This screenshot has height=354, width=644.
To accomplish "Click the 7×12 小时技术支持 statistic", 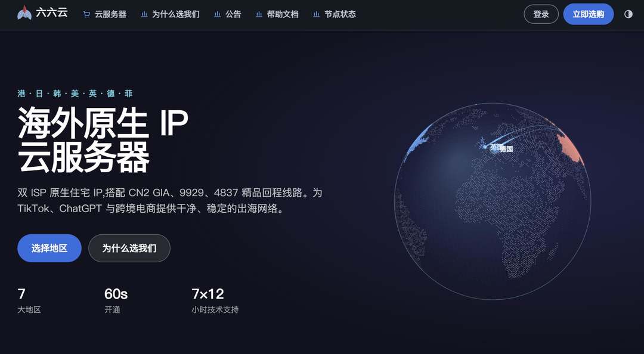I will pos(215,300).
